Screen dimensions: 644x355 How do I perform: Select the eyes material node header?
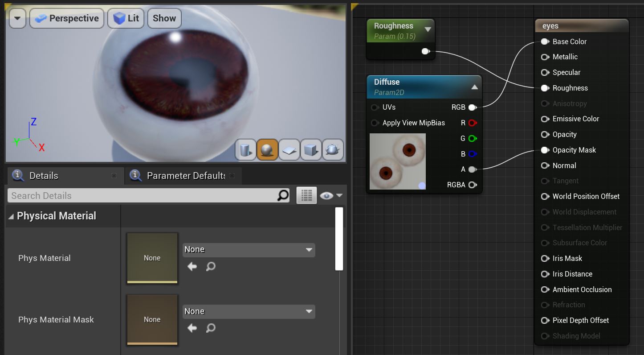point(582,26)
